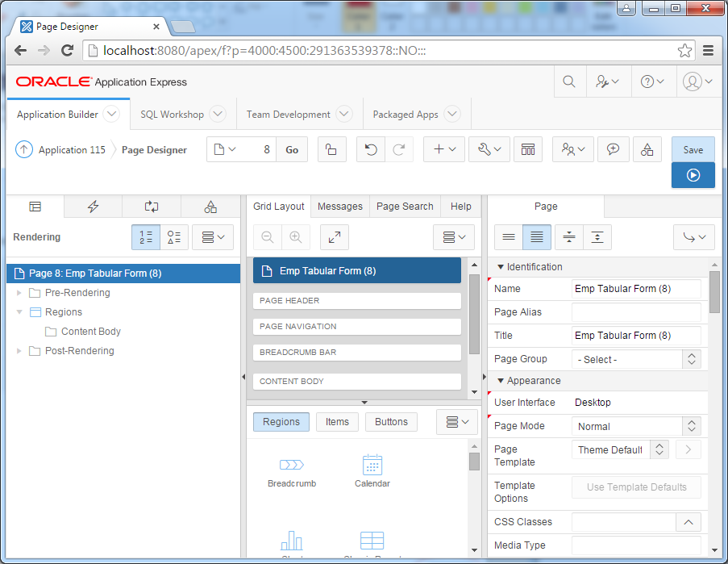Screen dimensions: 728x564
Task: Click the Application 115 up-arrow icon
Action: tap(24, 149)
